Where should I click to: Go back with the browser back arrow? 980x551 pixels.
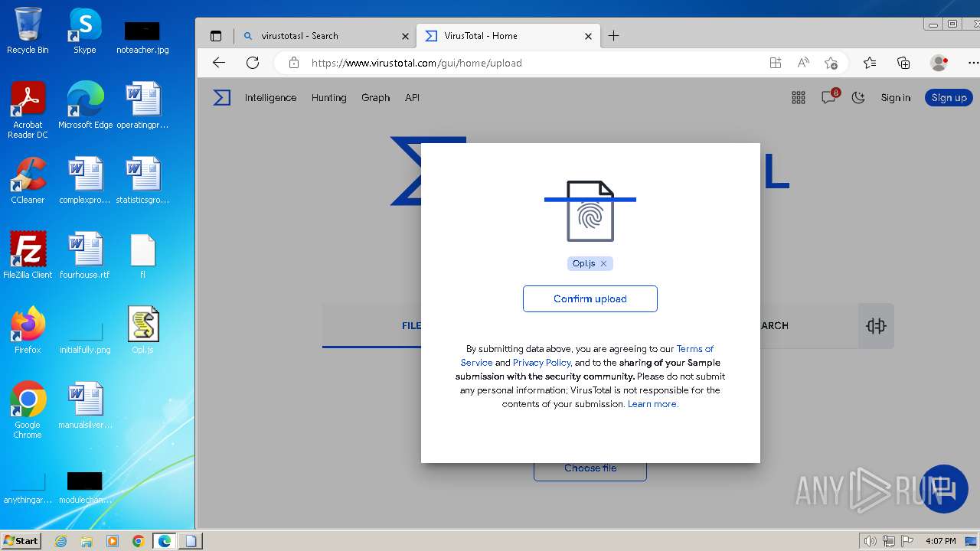point(219,63)
